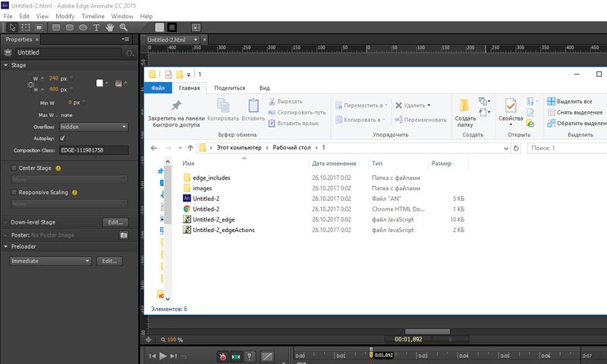The width and height of the screenshot is (607, 364).
Task: Select the Text tool
Action: (96, 27)
